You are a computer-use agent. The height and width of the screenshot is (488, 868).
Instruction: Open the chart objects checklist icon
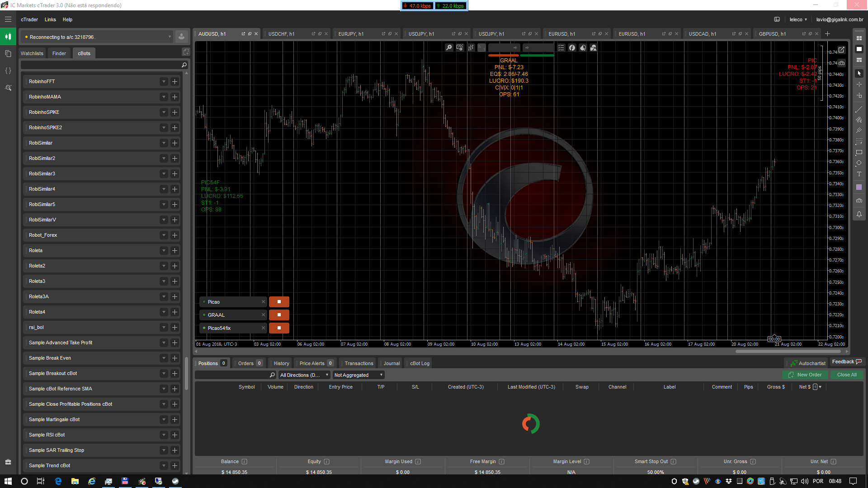(x=561, y=47)
